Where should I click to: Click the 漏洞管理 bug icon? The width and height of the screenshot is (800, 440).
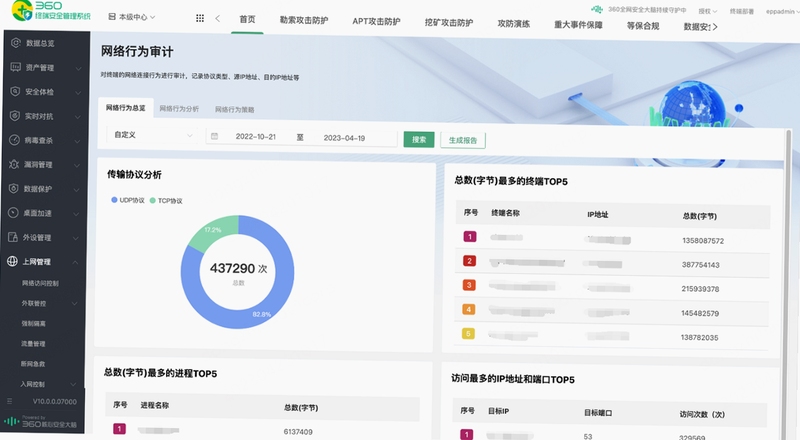point(14,164)
